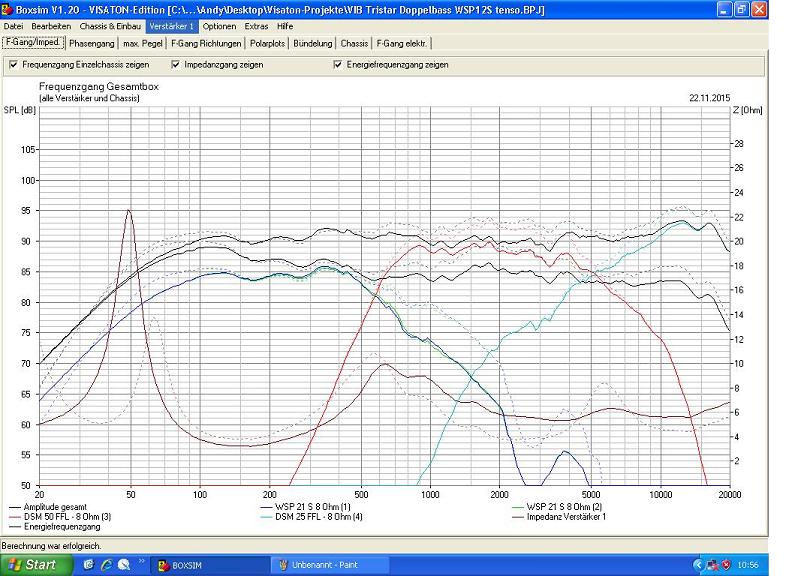The height and width of the screenshot is (576, 798).
Task: Switch to the Phasengang tab
Action: point(91,44)
